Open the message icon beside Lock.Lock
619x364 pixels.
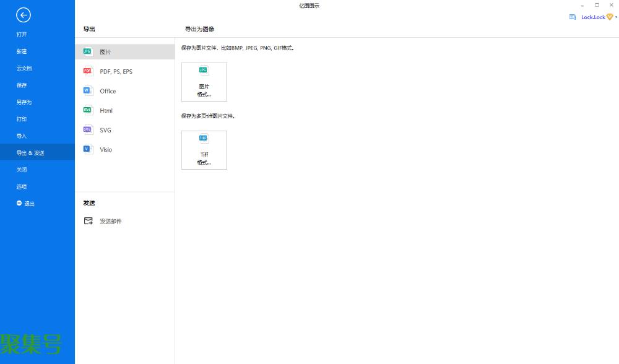click(573, 17)
